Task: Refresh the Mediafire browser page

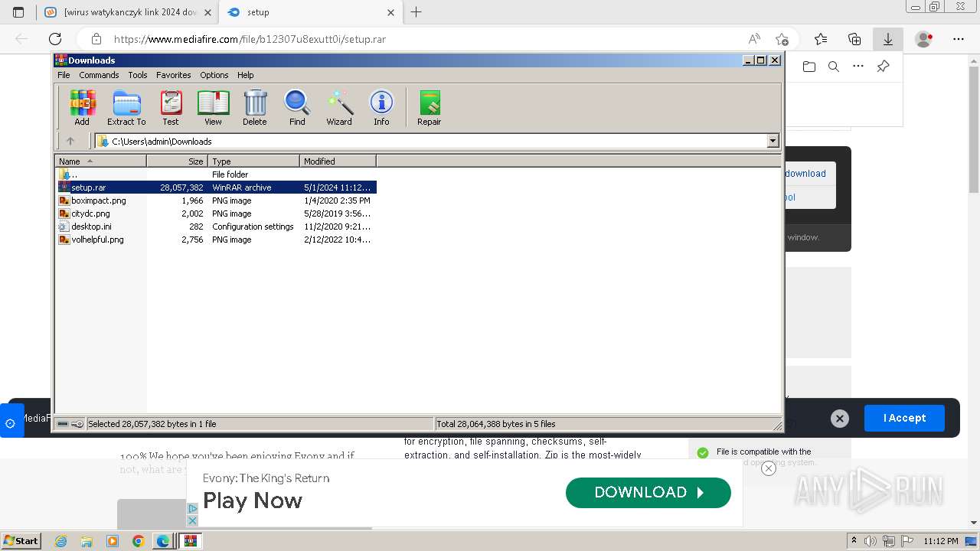Action: (55, 39)
